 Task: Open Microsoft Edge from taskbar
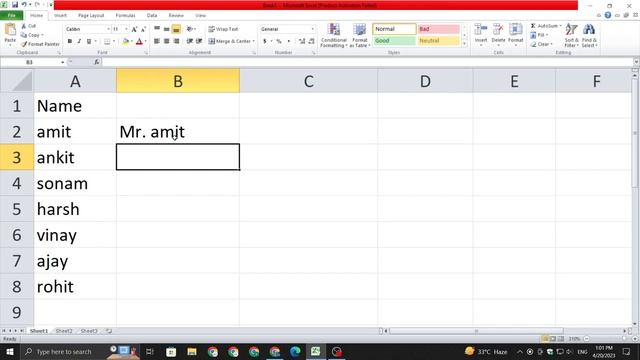point(295,351)
